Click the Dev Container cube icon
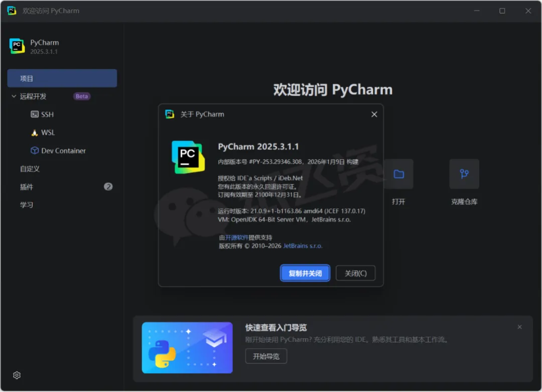 pyautogui.click(x=35, y=151)
